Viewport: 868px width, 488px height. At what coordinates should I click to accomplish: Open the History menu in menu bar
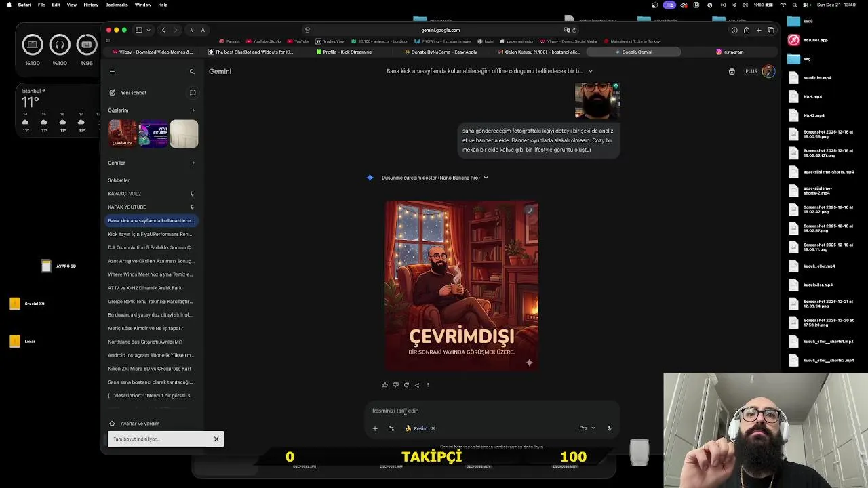click(91, 5)
